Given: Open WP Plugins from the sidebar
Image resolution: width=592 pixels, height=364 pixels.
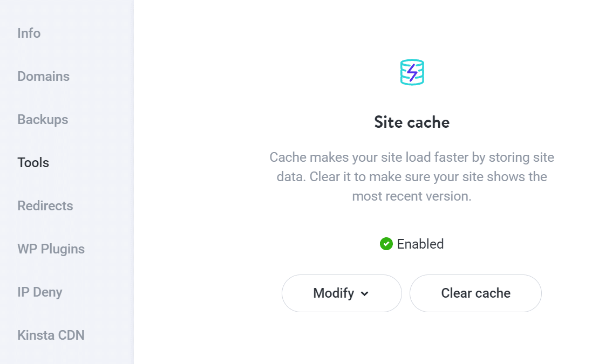Looking at the screenshot, I should tap(51, 249).
